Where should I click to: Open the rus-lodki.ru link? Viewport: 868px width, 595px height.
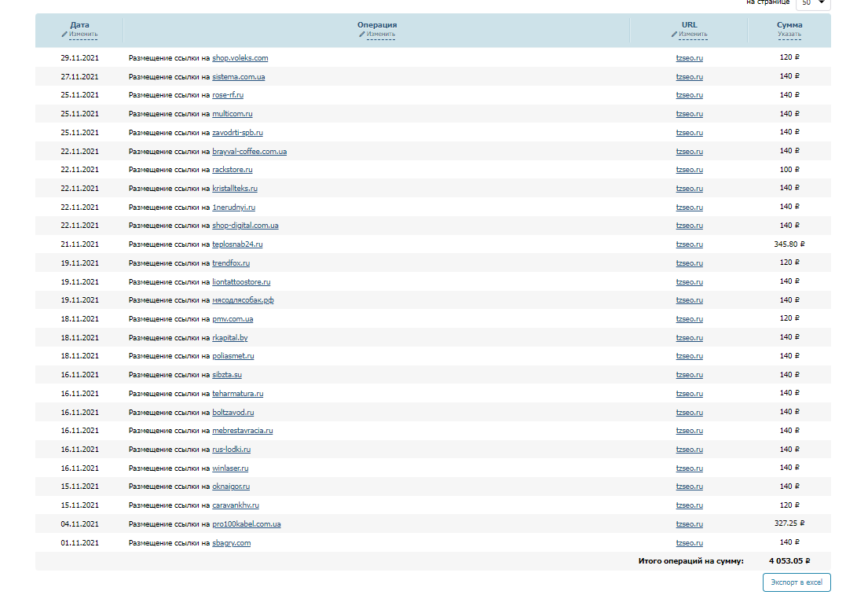[x=232, y=450]
